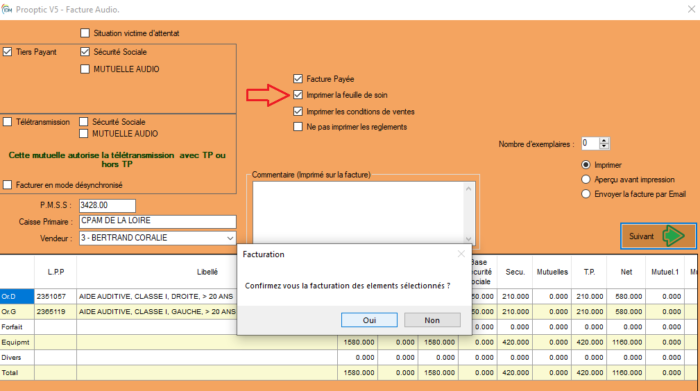This screenshot has height=391, width=700.
Task: Click the Nombre d'exemplaires number field
Action: pyautogui.click(x=590, y=143)
